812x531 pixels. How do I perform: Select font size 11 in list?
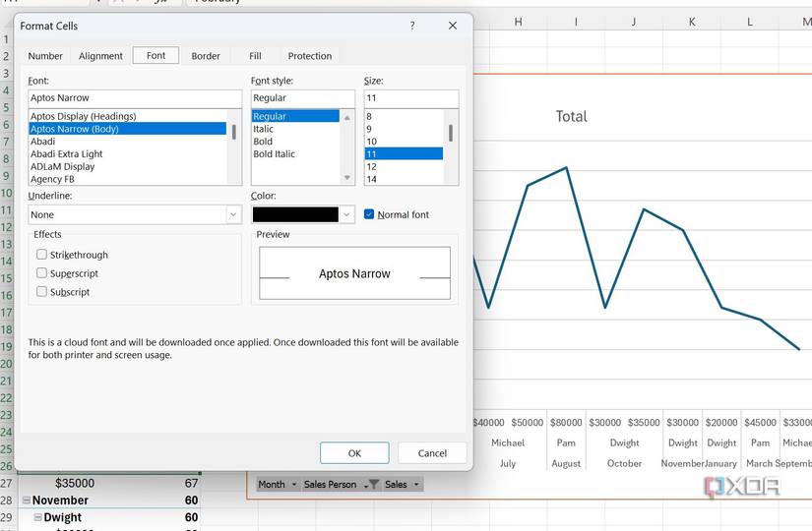click(404, 153)
